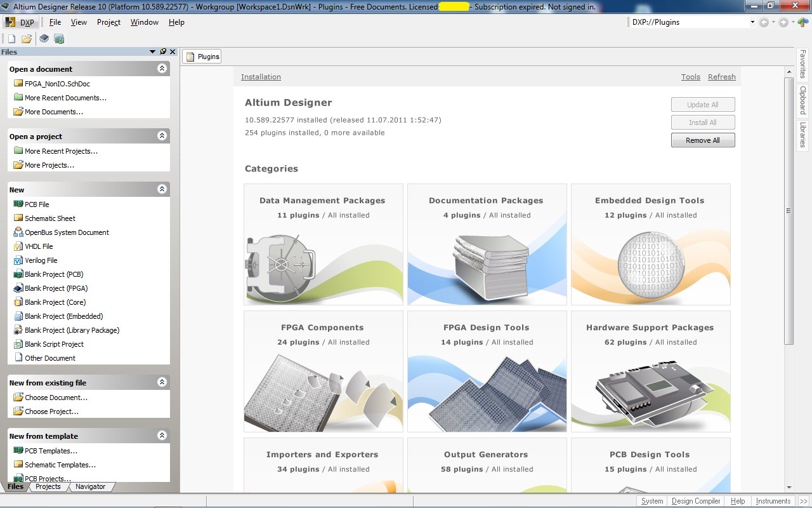Switch to the Projects panel tab
This screenshot has width=812, height=508.
48,487
